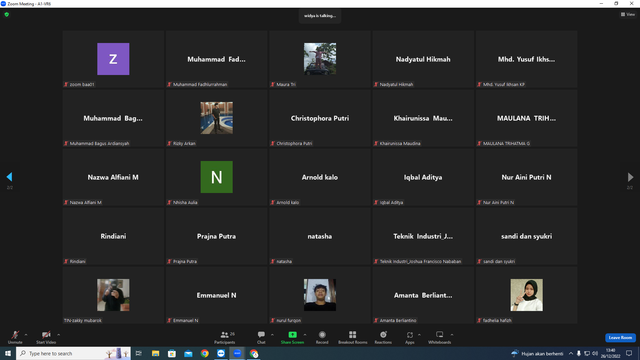Click the Leave Room button

pos(620,338)
